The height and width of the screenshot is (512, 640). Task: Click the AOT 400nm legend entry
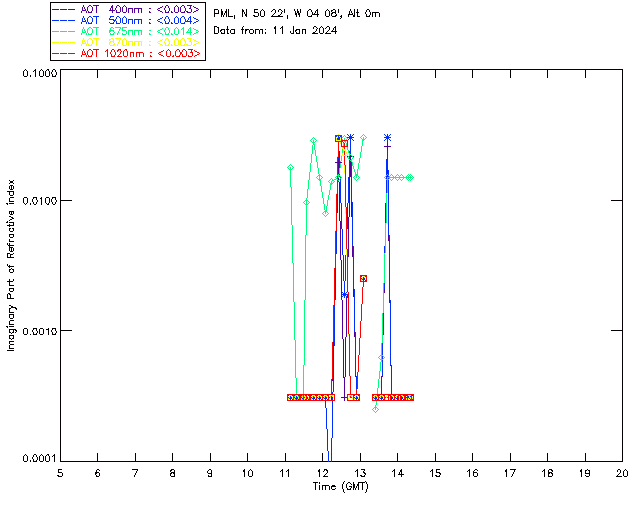pos(127,9)
